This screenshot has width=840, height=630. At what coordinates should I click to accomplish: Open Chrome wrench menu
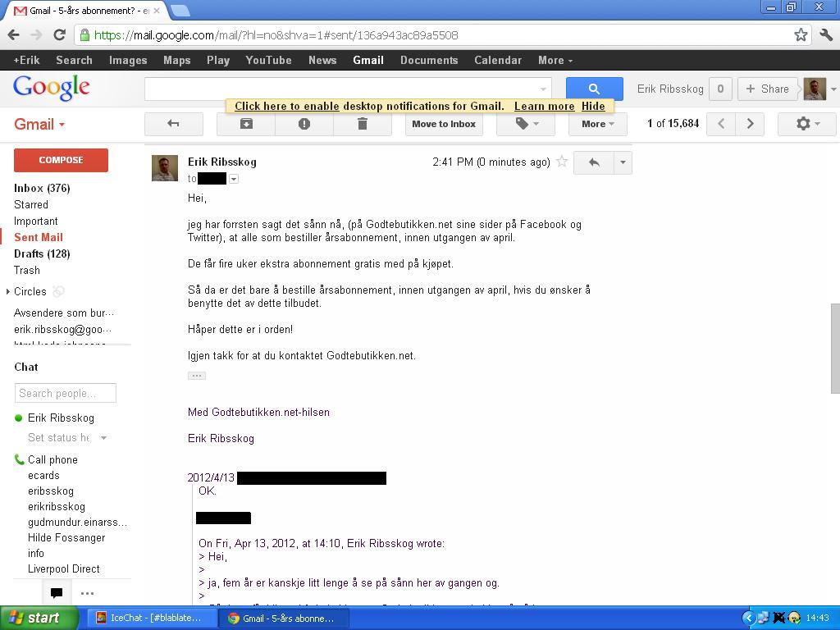tap(826, 35)
